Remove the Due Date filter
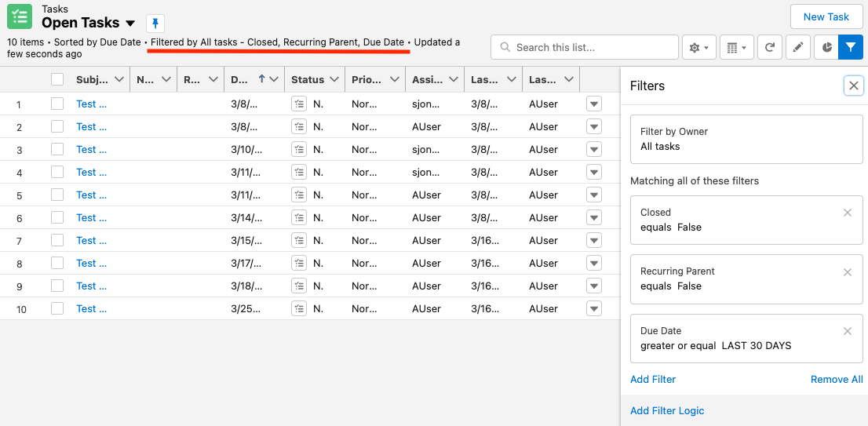Screen dimensions: 868x426 [847, 331]
